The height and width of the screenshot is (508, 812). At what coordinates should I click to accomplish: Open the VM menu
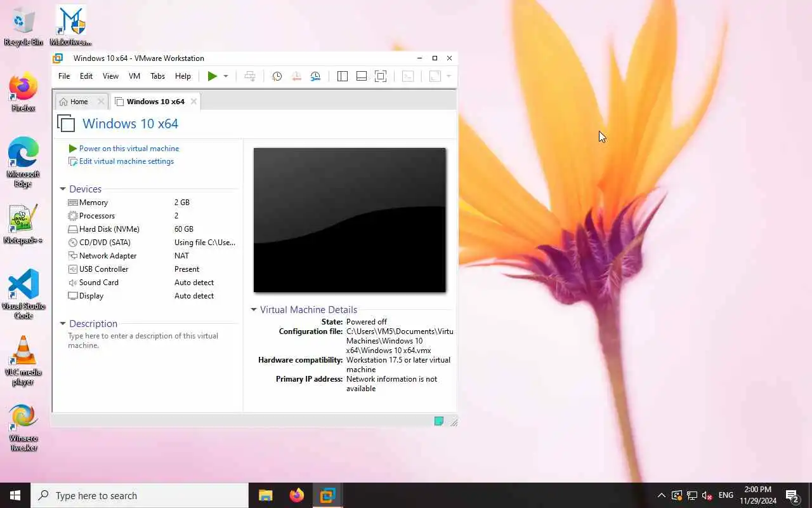[x=134, y=76]
